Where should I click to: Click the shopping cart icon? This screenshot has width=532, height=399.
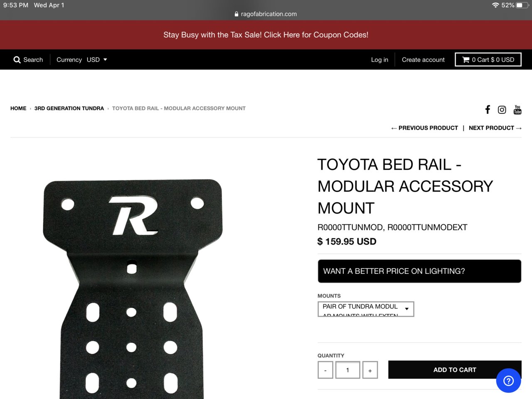click(x=466, y=60)
